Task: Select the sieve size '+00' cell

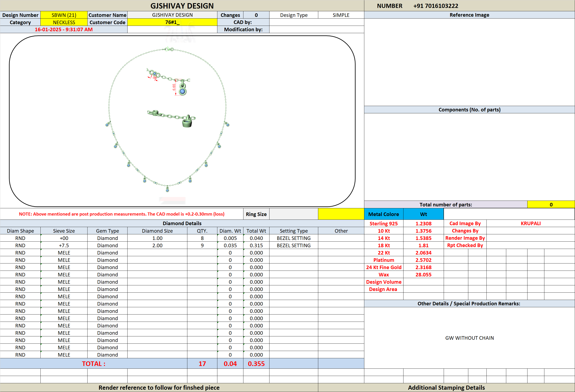Action: (64, 238)
